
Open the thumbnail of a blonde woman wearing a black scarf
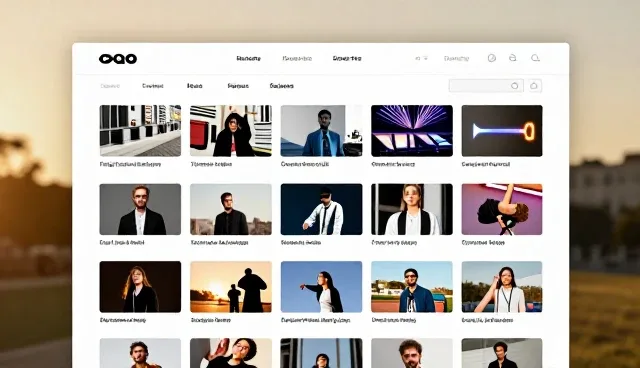(412, 209)
